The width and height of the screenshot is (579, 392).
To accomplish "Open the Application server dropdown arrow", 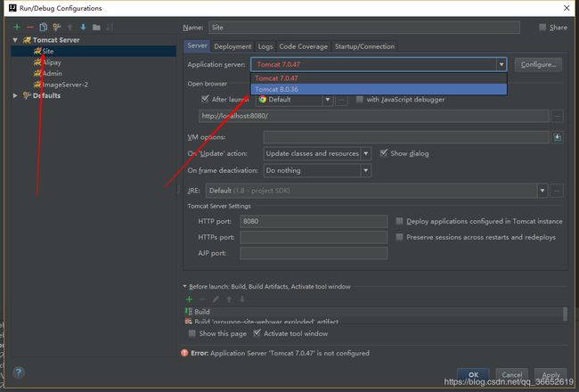I will point(502,64).
